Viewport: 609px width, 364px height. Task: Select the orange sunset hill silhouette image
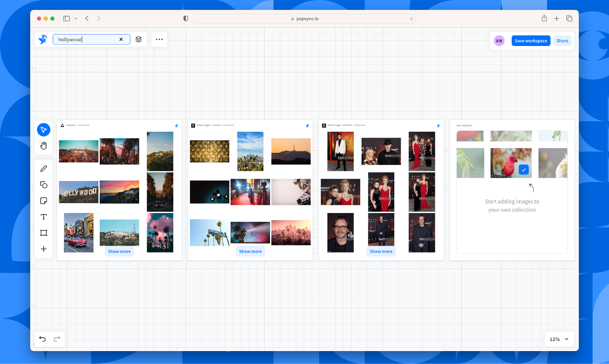(291, 151)
